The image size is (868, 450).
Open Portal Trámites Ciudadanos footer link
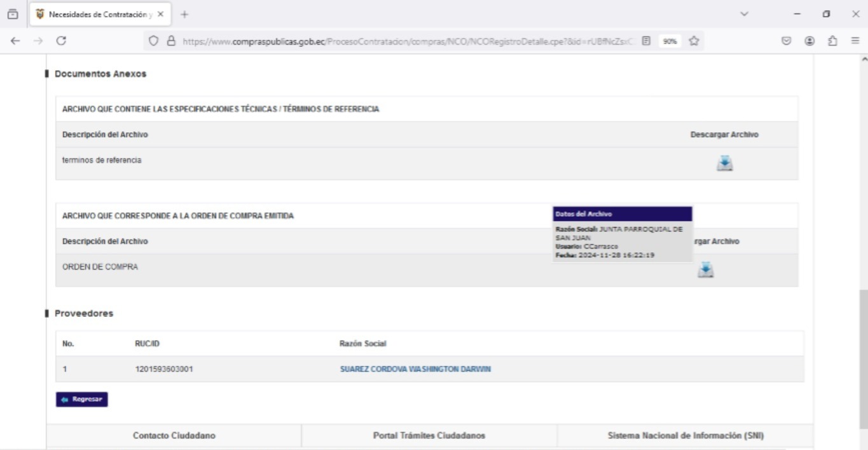pyautogui.click(x=429, y=435)
